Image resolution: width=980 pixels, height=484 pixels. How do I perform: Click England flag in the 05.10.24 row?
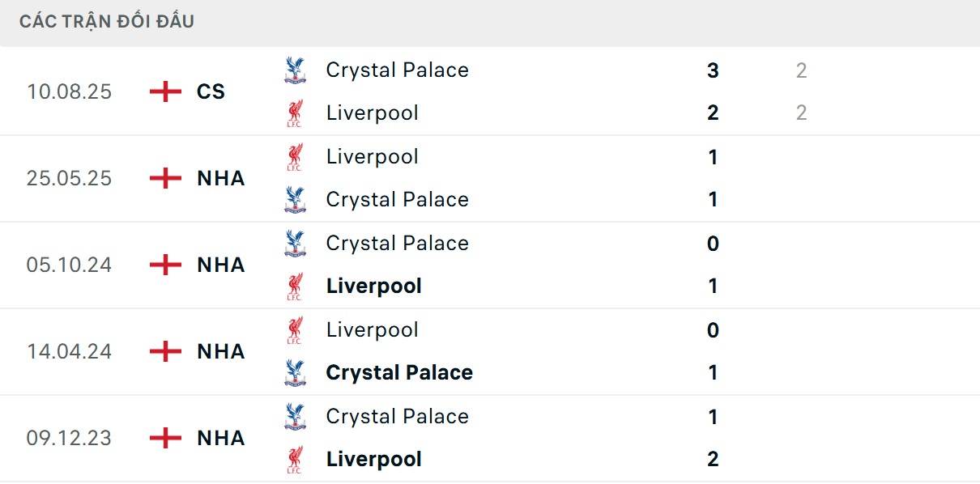pyautogui.click(x=166, y=265)
